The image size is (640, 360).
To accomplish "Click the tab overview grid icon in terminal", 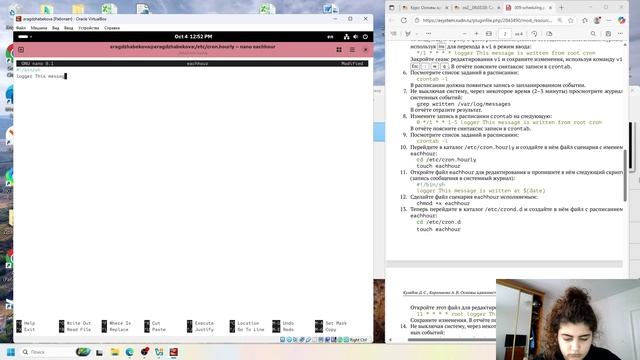I will click(339, 50).
